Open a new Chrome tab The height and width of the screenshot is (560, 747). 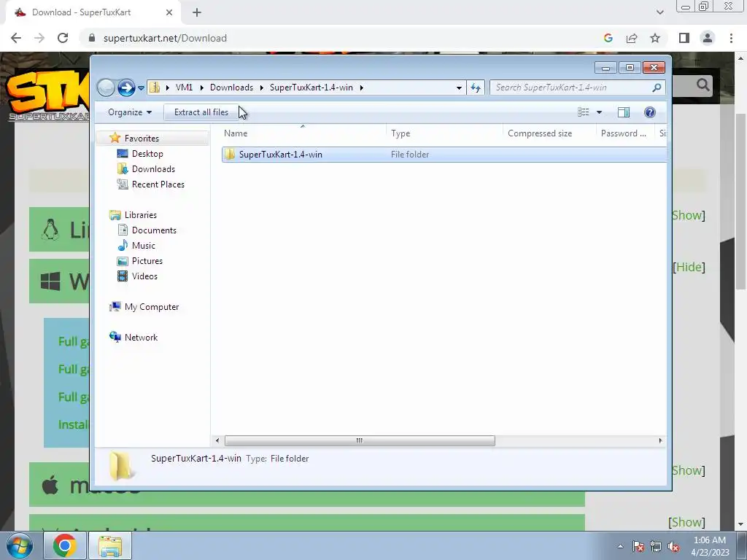[x=197, y=12]
